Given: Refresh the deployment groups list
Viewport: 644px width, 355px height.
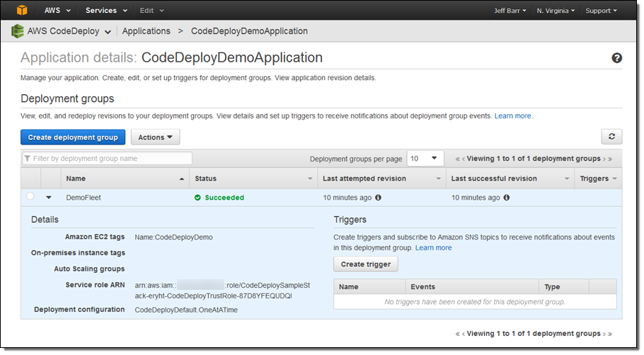Looking at the screenshot, I should pyautogui.click(x=611, y=137).
